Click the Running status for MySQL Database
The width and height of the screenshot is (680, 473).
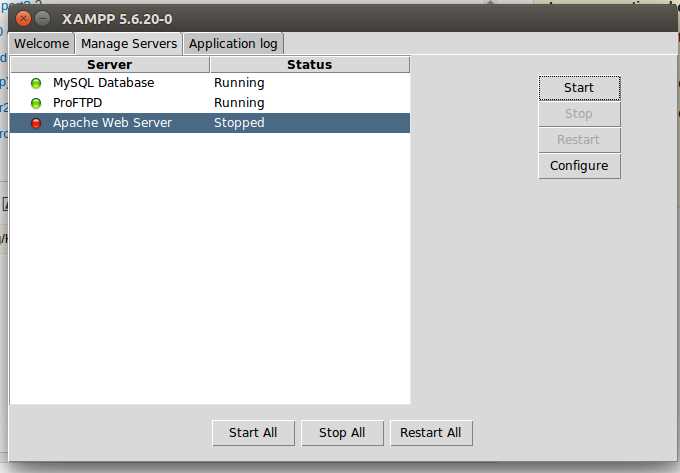tap(239, 83)
